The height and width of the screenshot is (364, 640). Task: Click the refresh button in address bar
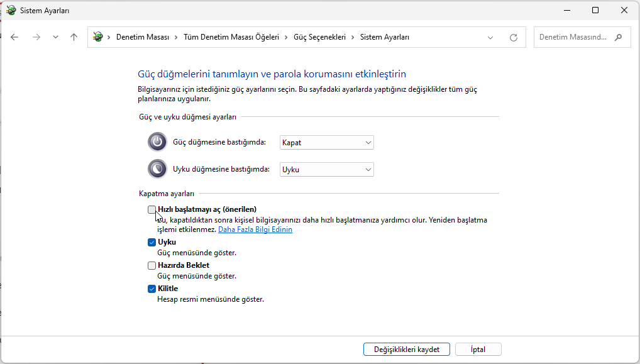pyautogui.click(x=514, y=37)
